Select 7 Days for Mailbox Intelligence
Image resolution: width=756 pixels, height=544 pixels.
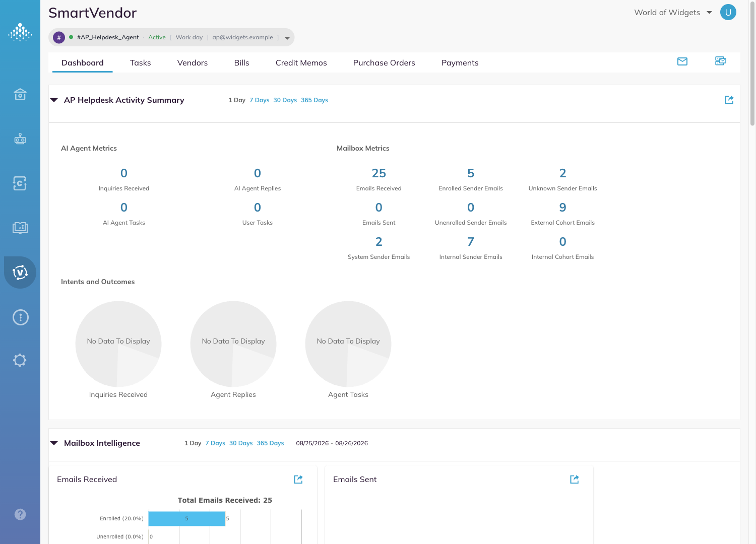(x=215, y=443)
